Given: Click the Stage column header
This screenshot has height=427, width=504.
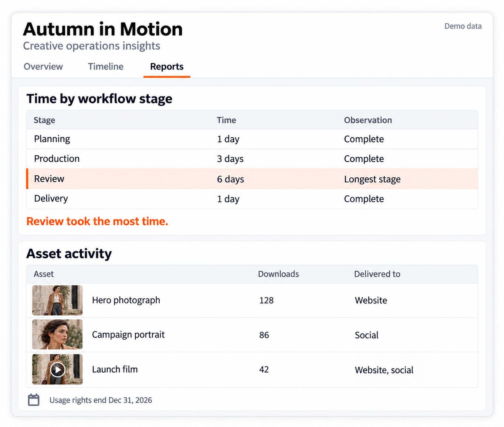Looking at the screenshot, I should click(x=44, y=120).
